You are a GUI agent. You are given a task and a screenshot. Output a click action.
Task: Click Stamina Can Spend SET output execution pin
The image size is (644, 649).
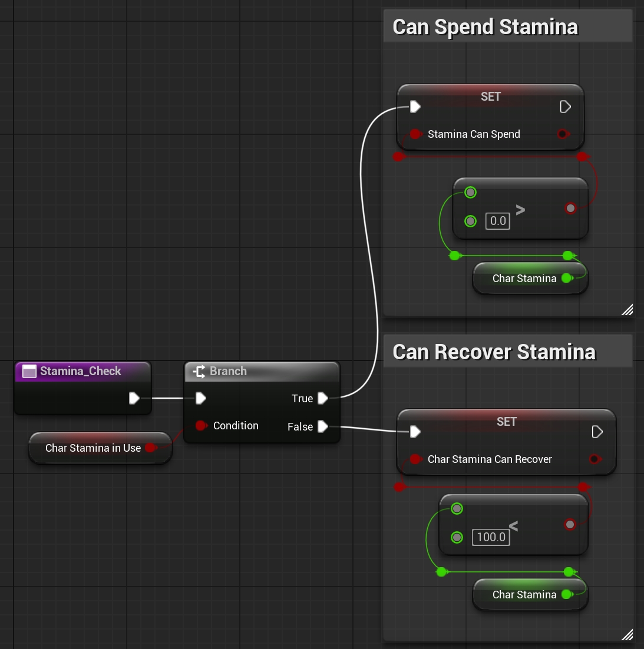pos(565,107)
